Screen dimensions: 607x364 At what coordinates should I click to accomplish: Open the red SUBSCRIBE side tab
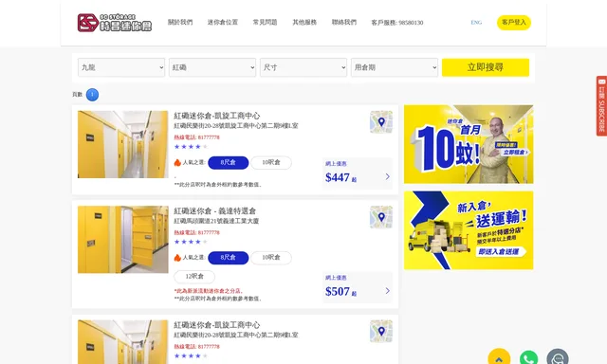[601, 106]
